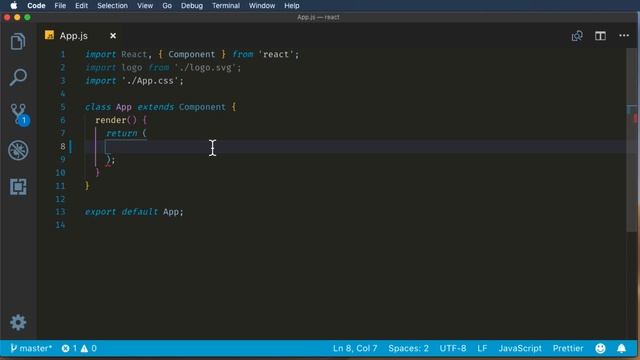This screenshot has width=640, height=360.
Task: Click the Prettier status bar item
Action: (568, 348)
